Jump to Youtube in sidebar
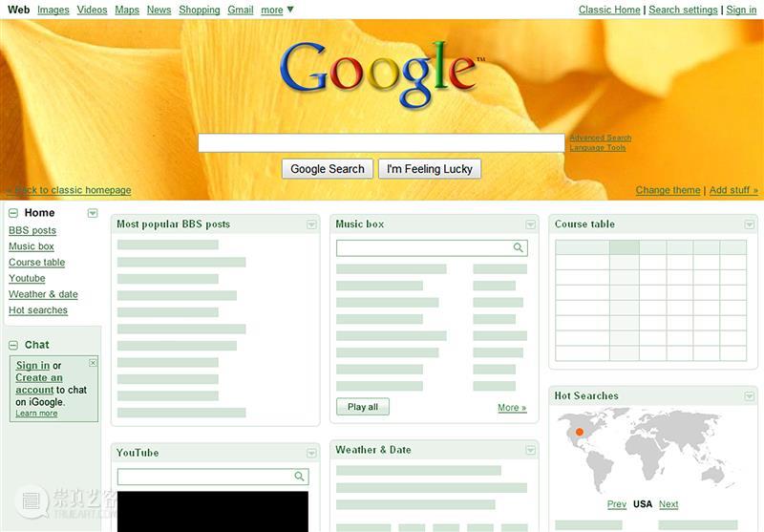Image resolution: width=764 pixels, height=532 pixels. 27,278
